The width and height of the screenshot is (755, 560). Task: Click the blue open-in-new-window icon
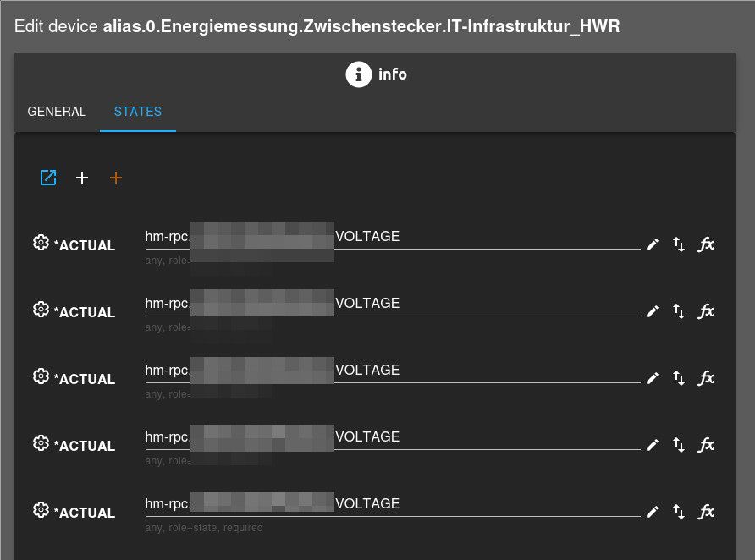pos(48,178)
